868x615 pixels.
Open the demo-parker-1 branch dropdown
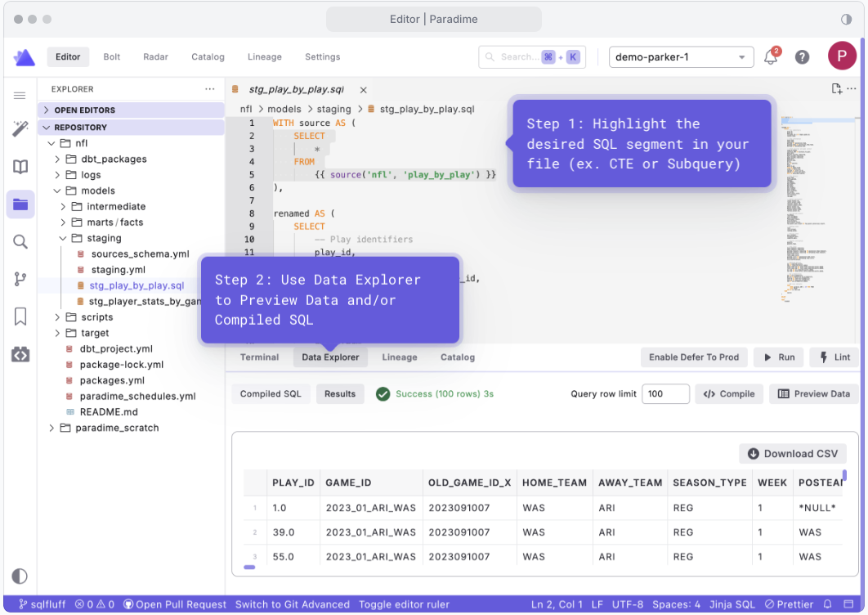tap(682, 57)
